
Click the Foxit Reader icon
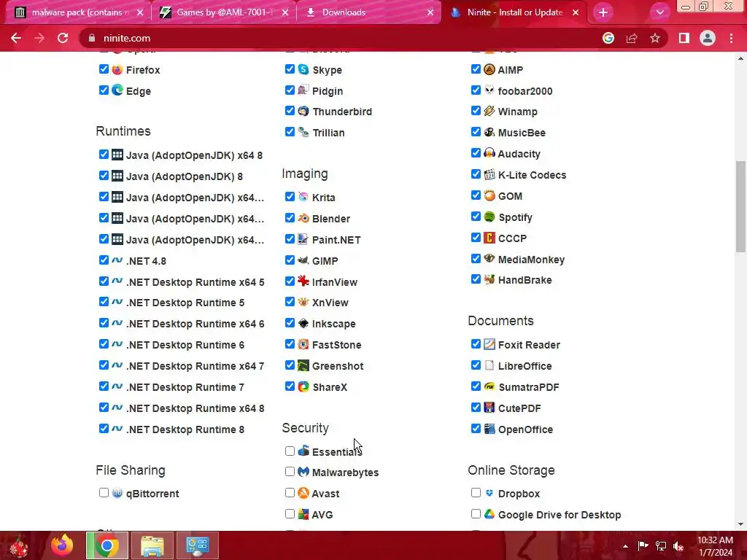(x=489, y=344)
